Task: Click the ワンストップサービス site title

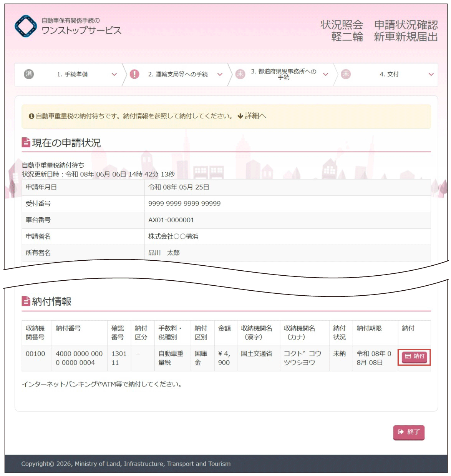Action: (x=81, y=30)
